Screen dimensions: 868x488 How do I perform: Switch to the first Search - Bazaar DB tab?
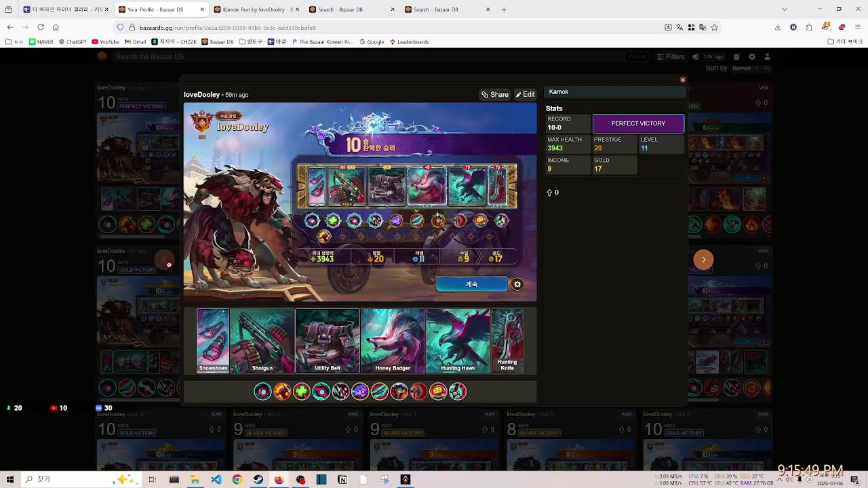[353, 9]
